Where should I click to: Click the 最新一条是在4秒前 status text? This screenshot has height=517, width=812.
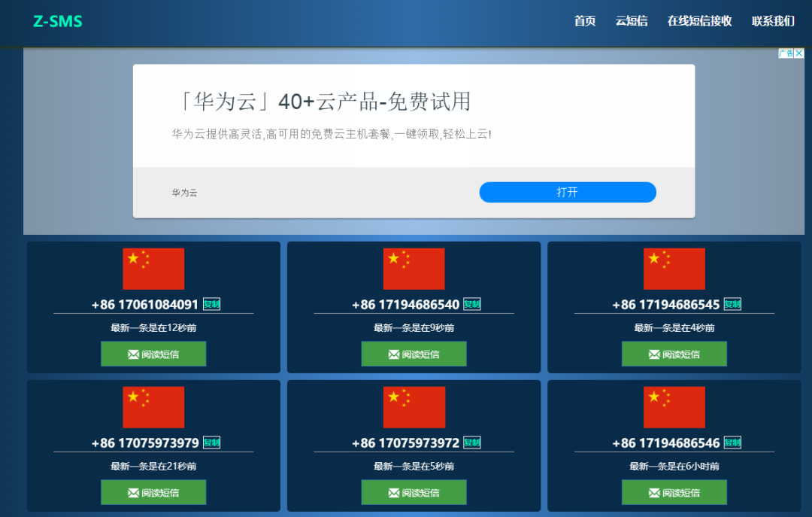coord(674,327)
